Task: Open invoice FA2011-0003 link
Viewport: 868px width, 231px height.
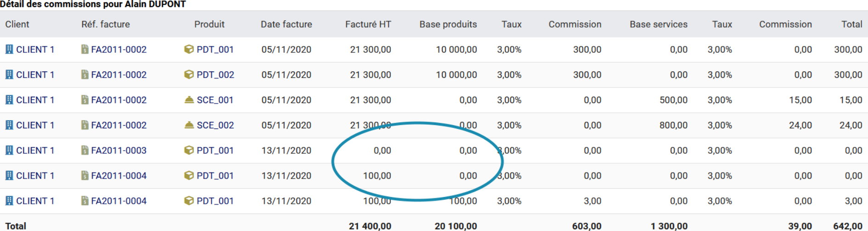Action: tap(118, 150)
